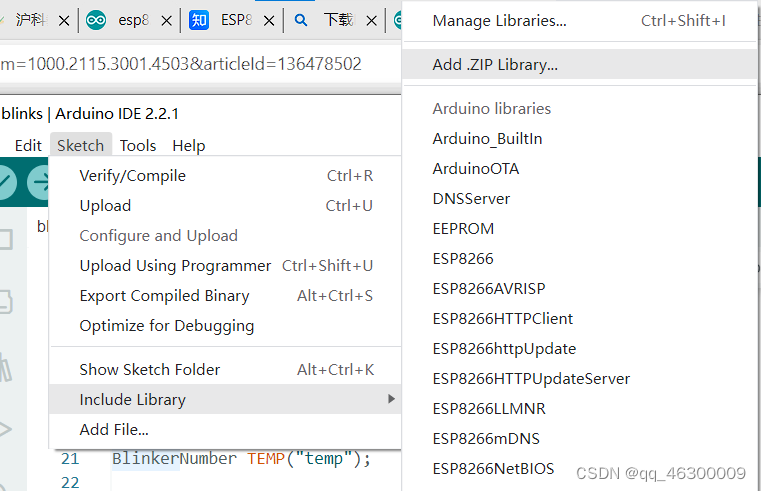Toggle Optimize for Debugging option
761x491 pixels.
pyautogui.click(x=226, y=326)
